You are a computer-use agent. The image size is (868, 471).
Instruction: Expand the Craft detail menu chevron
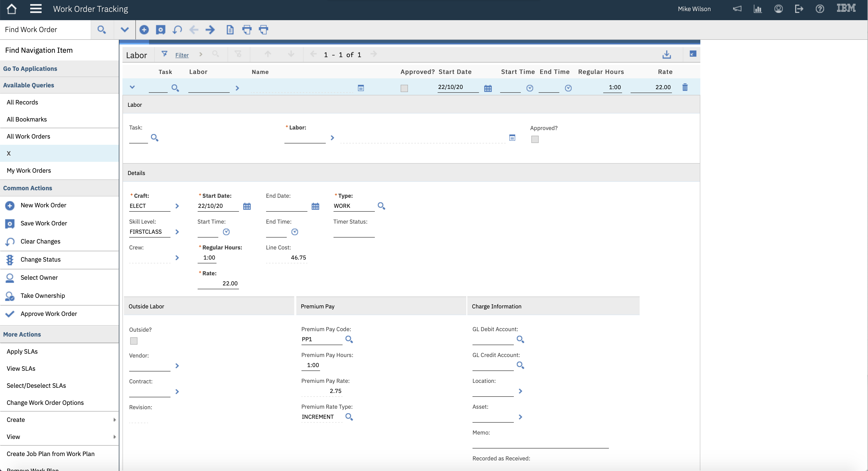[177, 206]
